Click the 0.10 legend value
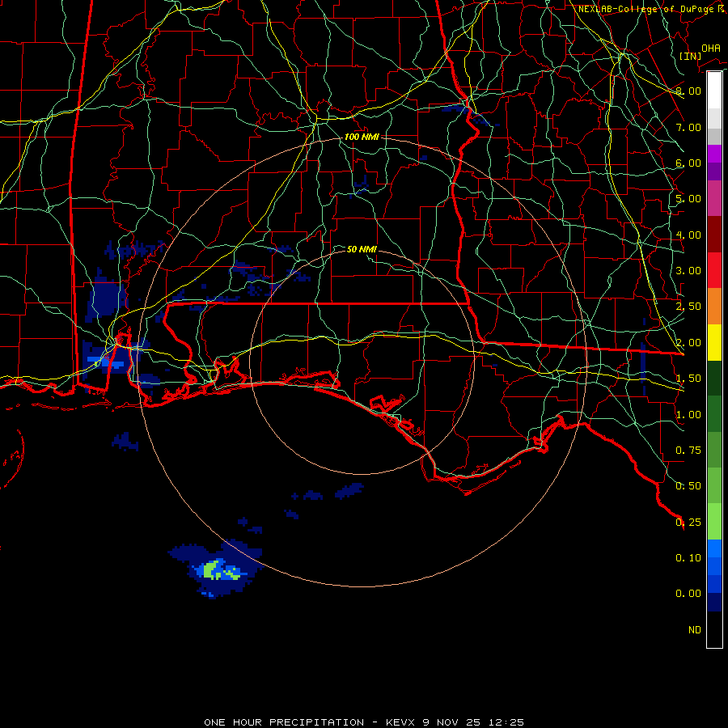728x728 pixels. (x=688, y=558)
